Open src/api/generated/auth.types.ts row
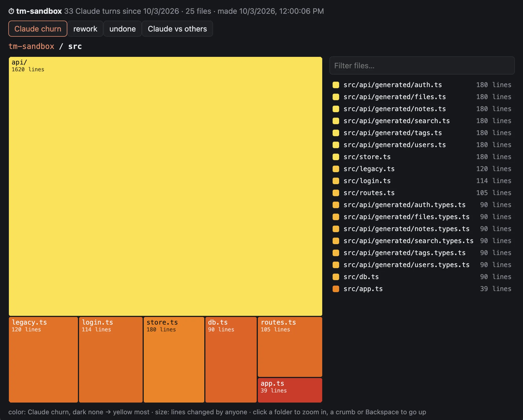The image size is (523, 420). point(422,205)
